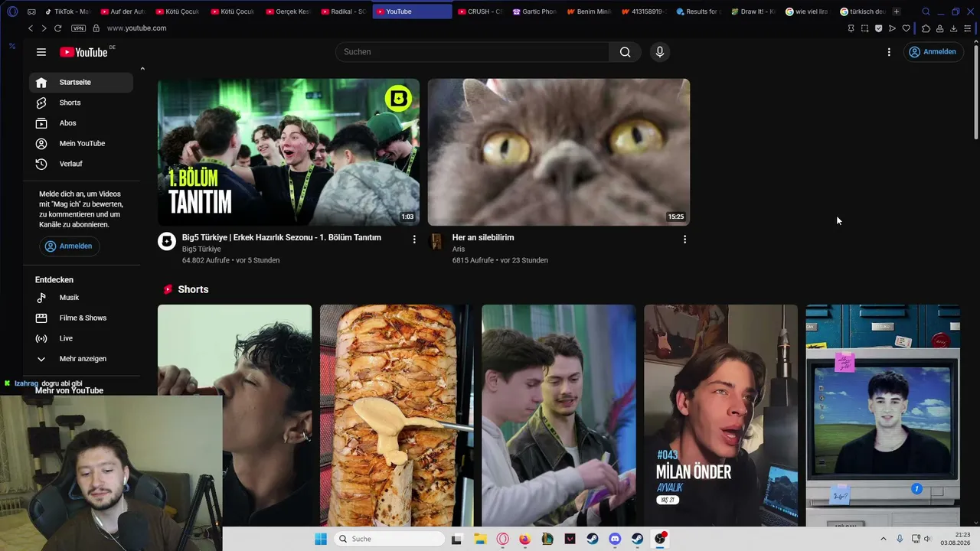Start voice search with the microphone icon

[x=660, y=52]
